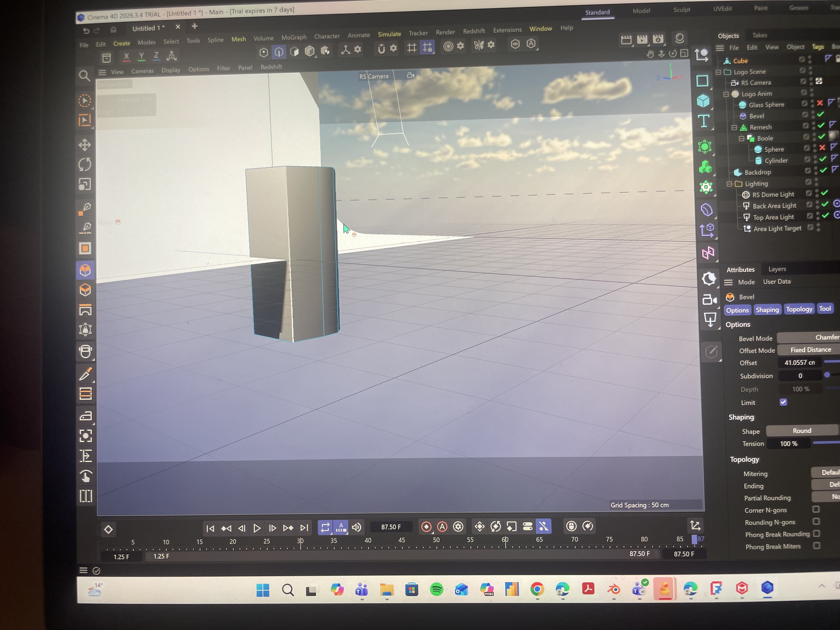The height and width of the screenshot is (630, 840).
Task: Toggle the Limit checkbox
Action: click(783, 402)
